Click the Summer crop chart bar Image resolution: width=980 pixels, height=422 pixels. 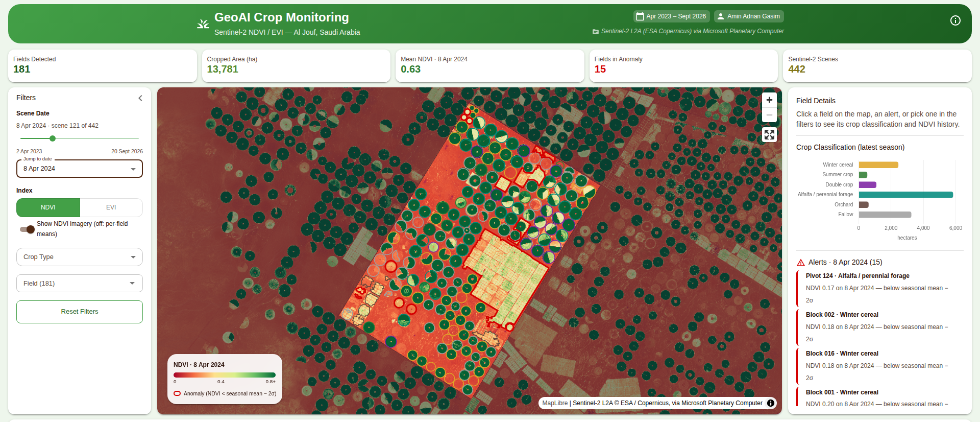(x=863, y=175)
